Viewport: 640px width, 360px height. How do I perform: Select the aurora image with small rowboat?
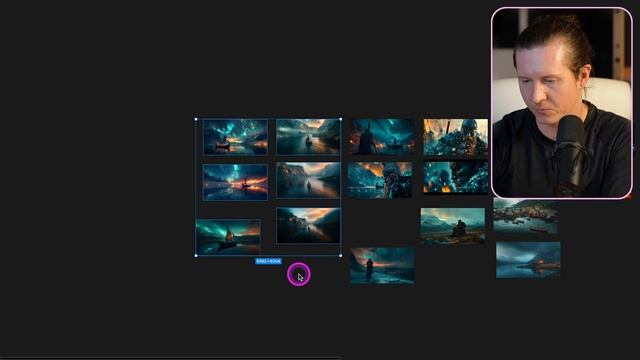coord(235,137)
